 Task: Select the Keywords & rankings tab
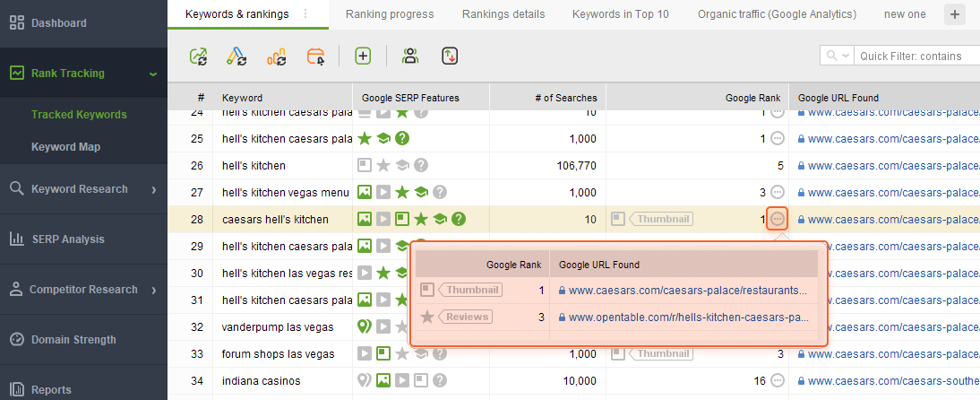[236, 13]
